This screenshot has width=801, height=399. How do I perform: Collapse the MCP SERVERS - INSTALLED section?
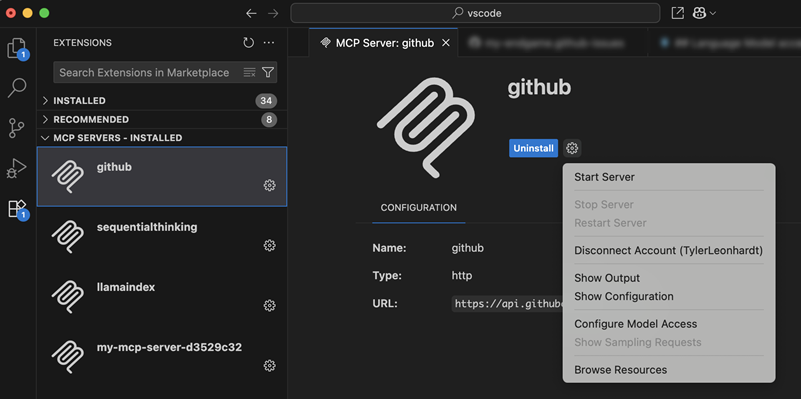click(x=162, y=138)
